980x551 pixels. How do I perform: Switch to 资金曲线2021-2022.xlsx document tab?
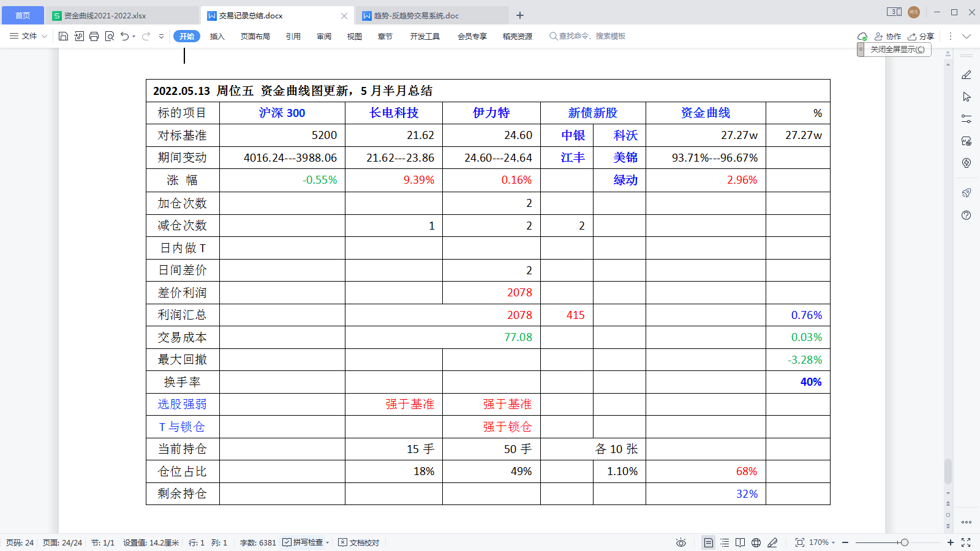click(123, 15)
